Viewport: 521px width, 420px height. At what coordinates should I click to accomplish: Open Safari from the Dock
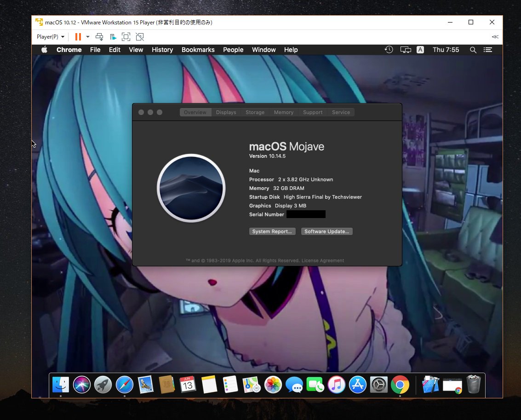[125, 385]
